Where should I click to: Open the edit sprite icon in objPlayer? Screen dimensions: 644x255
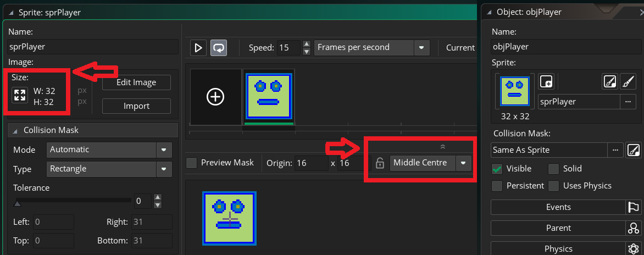coord(610,82)
